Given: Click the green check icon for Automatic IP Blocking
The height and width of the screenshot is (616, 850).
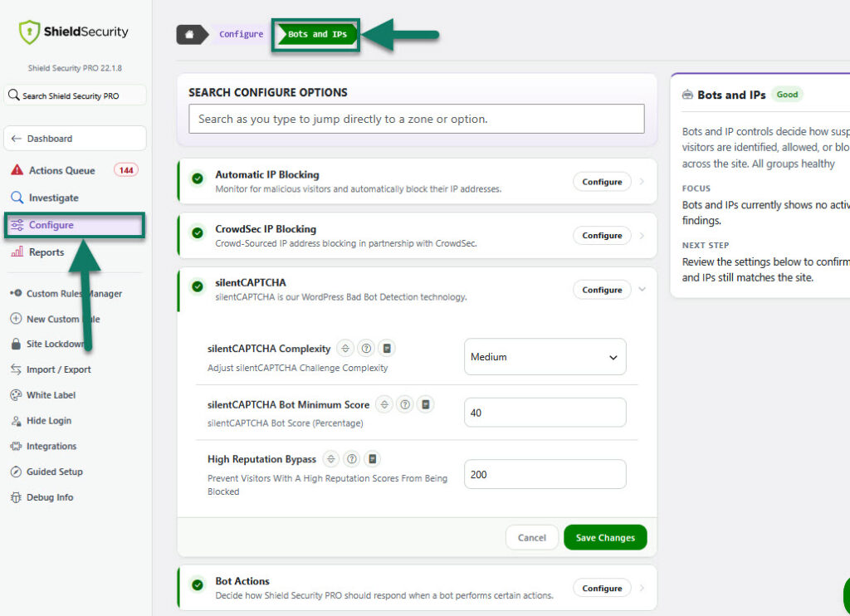Looking at the screenshot, I should (x=198, y=178).
